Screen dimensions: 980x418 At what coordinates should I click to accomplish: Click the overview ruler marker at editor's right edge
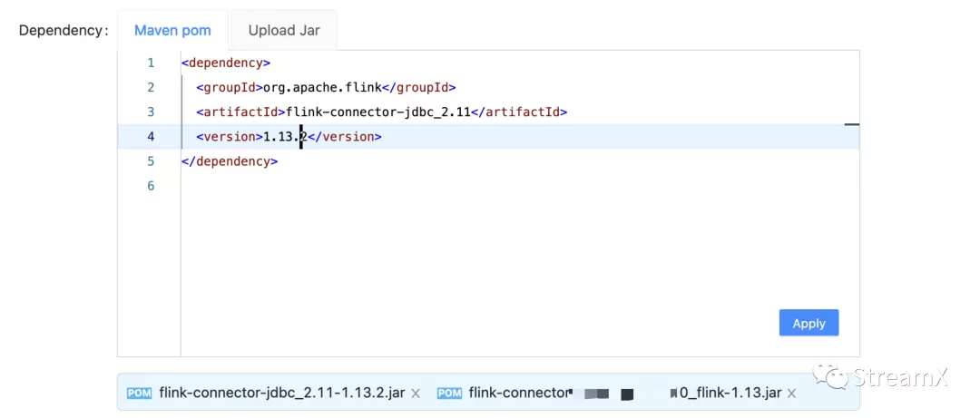coord(851,124)
